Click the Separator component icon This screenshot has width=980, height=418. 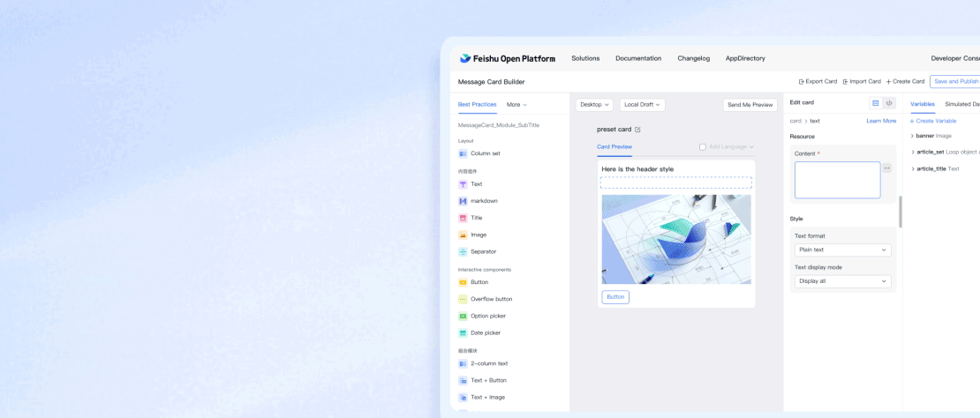pyautogui.click(x=463, y=251)
